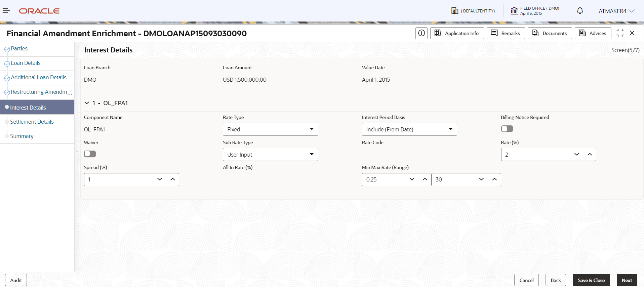Open the Remarks panel
Image resolution: width=644 pixels, height=287 pixels.
pyautogui.click(x=506, y=33)
